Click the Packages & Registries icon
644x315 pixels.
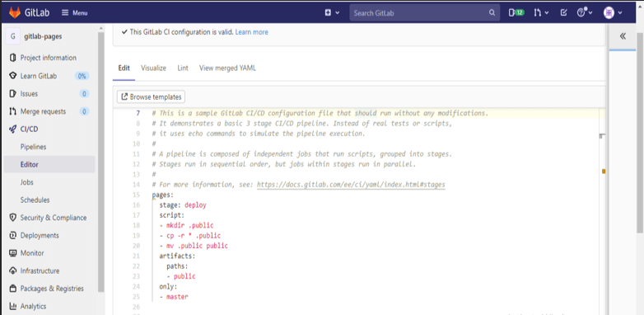tap(12, 289)
